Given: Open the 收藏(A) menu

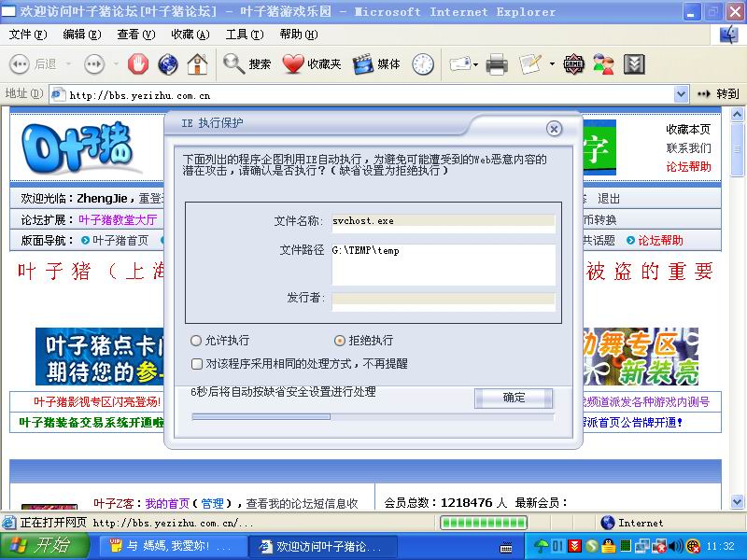Looking at the screenshot, I should pos(190,35).
